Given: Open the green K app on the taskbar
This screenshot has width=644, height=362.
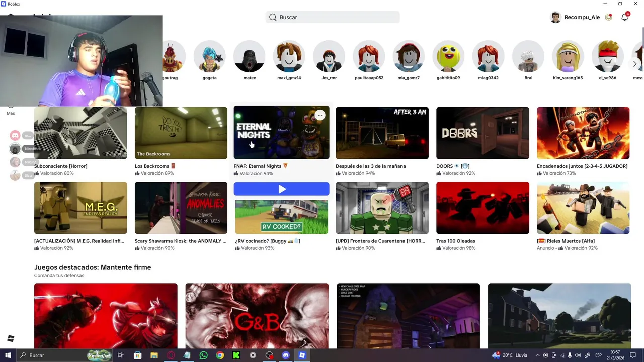Looking at the screenshot, I should tap(236, 355).
